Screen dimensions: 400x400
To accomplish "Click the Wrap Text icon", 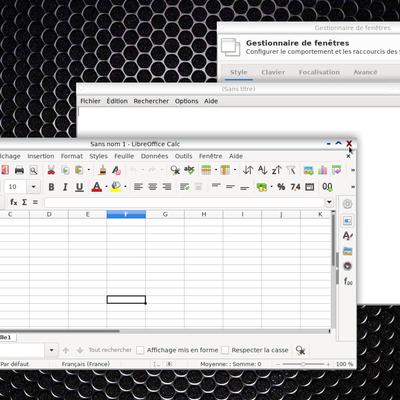I will point(184,187).
